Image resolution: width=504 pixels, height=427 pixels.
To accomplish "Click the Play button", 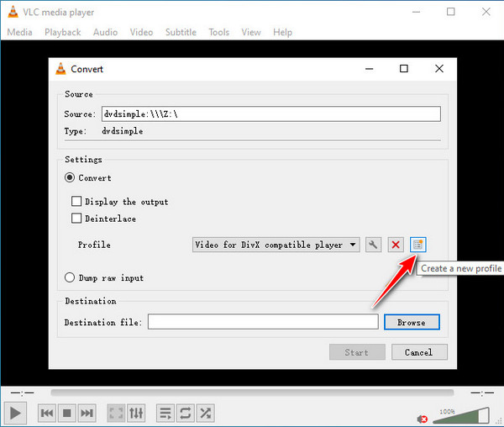I will [15, 413].
